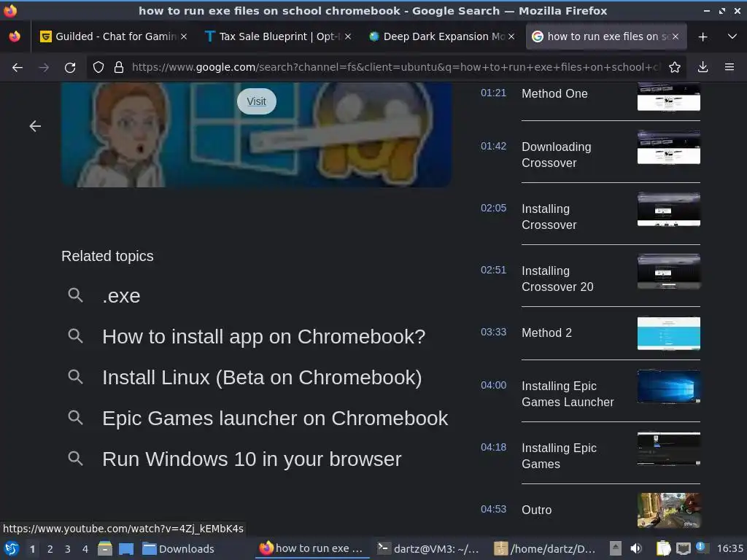
Task: Close the Google Search tab
Action: (x=676, y=36)
